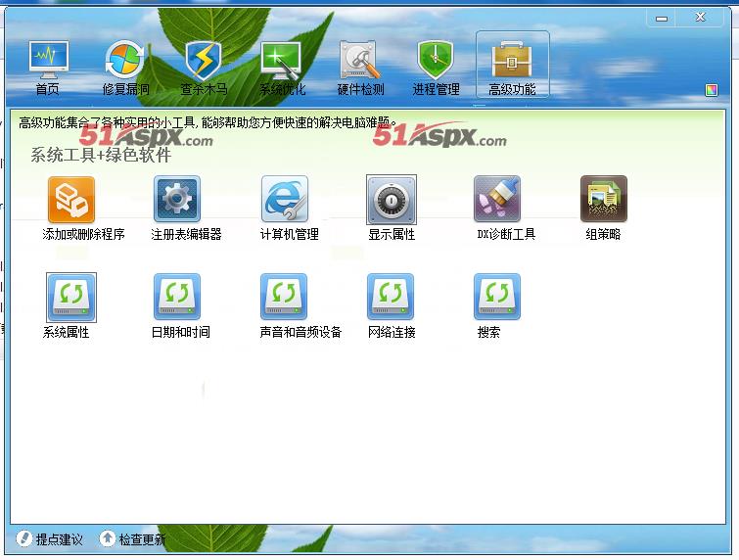Switch to the 修复漏洞 tab

(125, 67)
